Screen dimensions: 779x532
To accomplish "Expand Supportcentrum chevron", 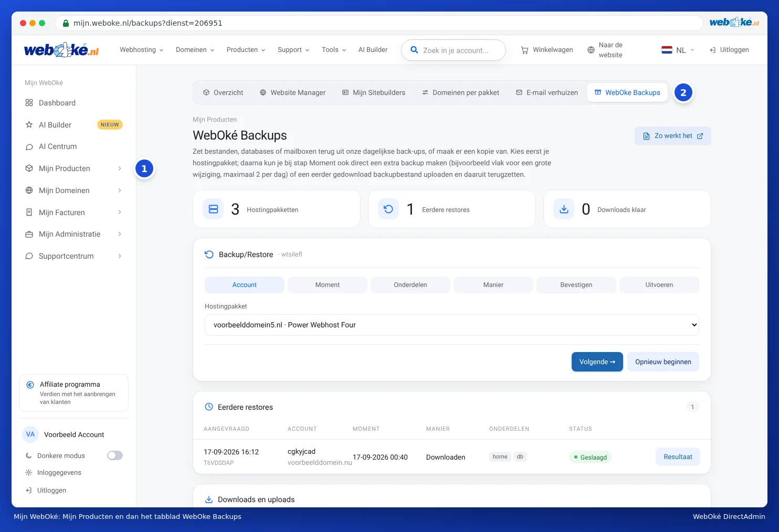I will pos(120,256).
